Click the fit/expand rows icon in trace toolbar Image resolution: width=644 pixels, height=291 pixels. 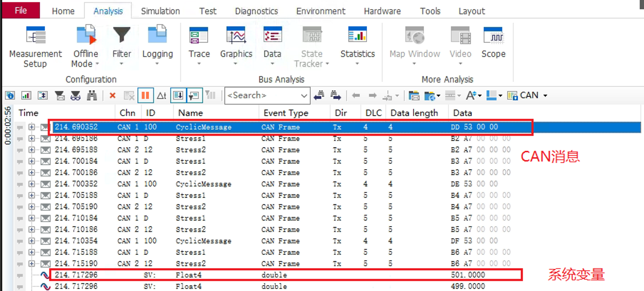[43, 95]
